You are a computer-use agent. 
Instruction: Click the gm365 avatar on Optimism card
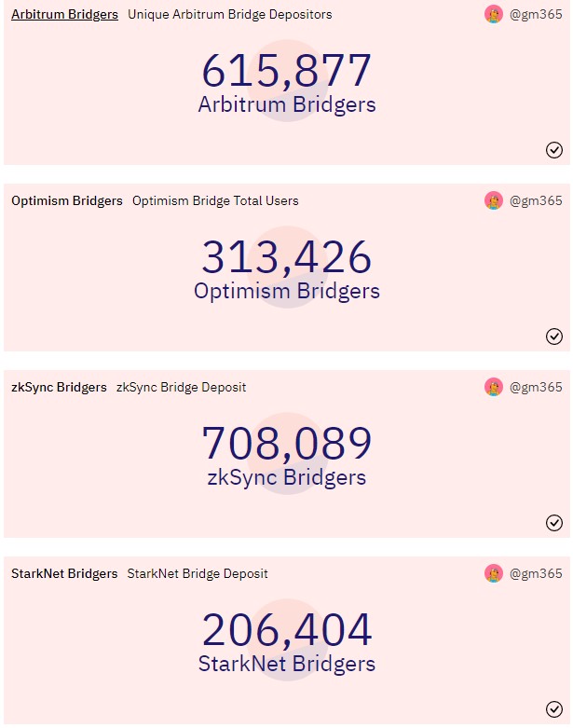pyautogui.click(x=494, y=200)
